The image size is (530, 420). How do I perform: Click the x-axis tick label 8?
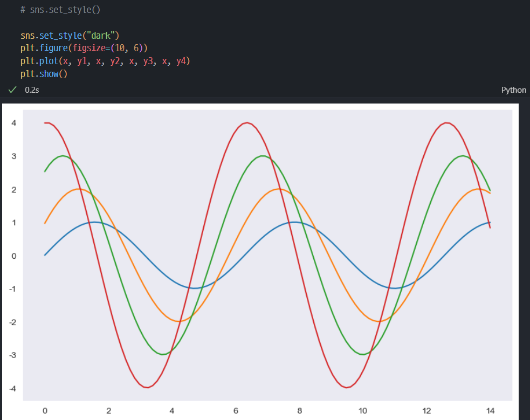pyautogui.click(x=299, y=411)
